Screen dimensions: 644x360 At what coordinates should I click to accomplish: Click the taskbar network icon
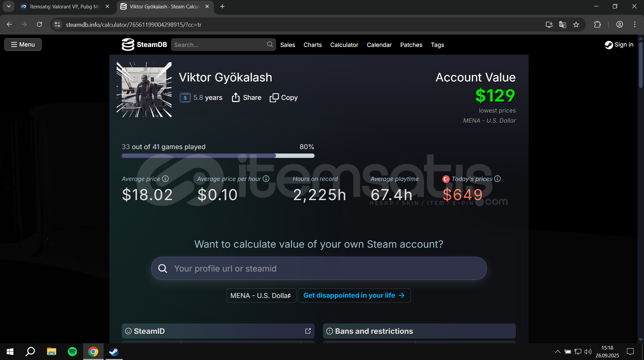578,352
